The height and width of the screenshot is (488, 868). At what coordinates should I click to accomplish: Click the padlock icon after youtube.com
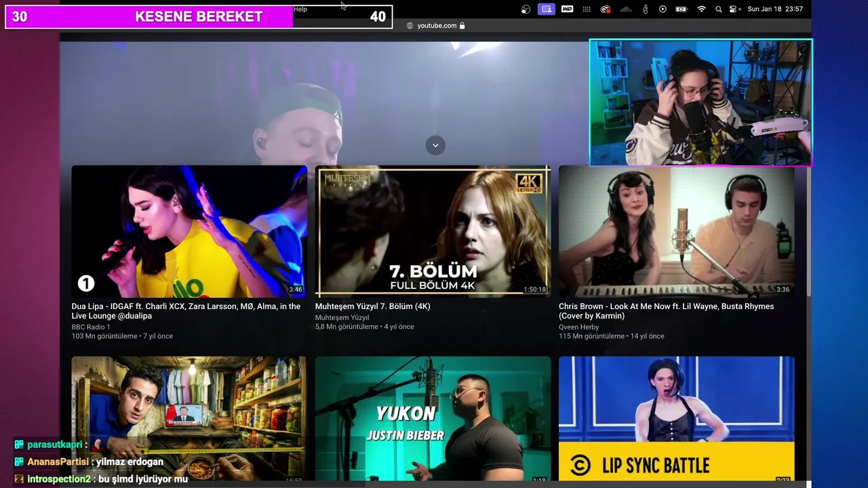[x=462, y=26]
